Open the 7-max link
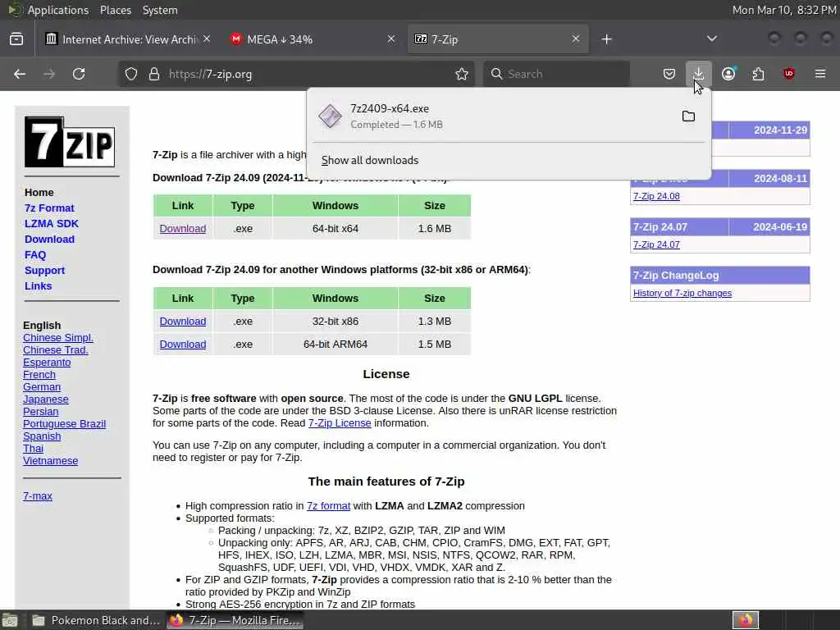The height and width of the screenshot is (630, 840). (x=38, y=496)
